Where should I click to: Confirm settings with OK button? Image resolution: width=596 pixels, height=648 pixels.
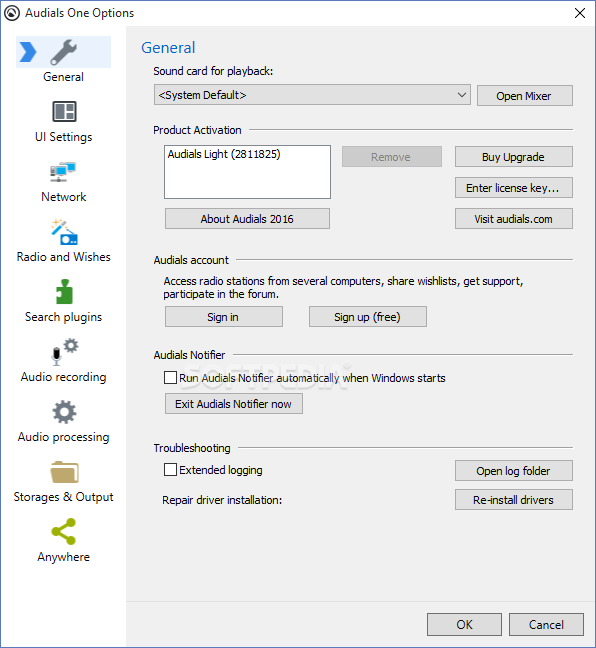point(464,624)
